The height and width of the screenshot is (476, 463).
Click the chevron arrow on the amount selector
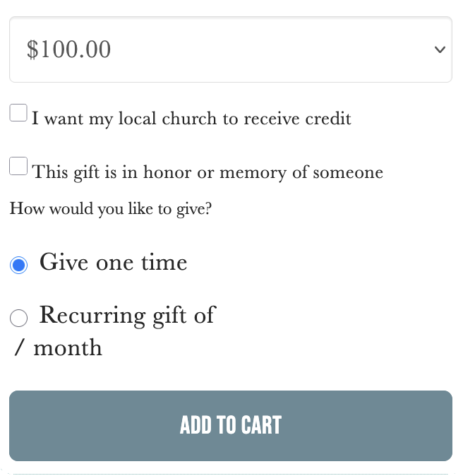tap(440, 49)
